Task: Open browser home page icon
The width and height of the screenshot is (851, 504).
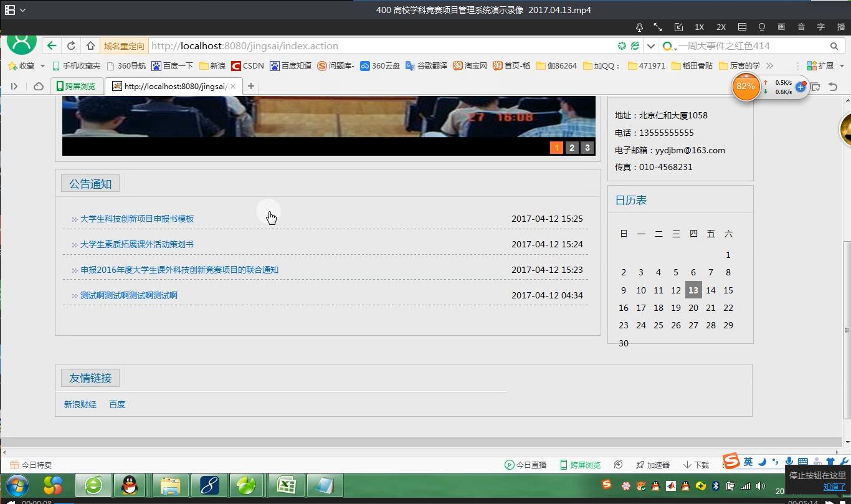Action: coord(90,45)
